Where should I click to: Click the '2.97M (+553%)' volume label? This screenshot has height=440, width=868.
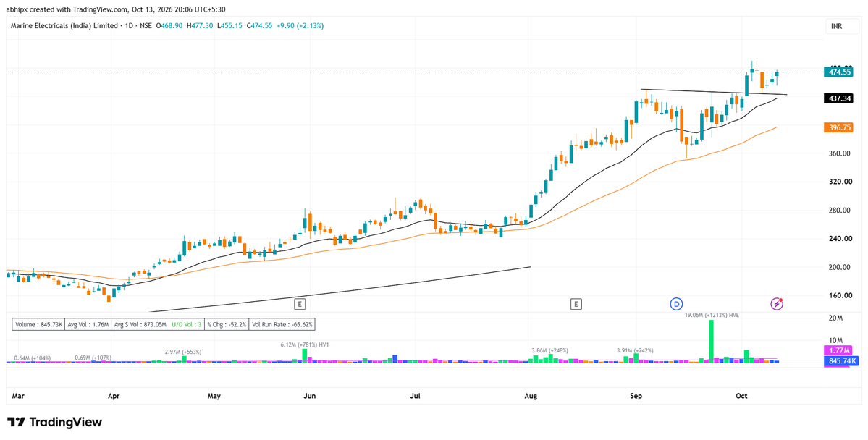182,352
